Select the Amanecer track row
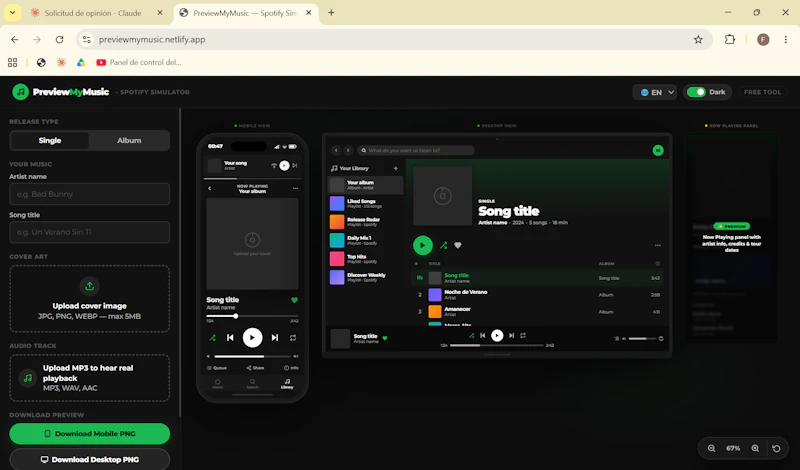Screen dimensions: 800x470 point(538,311)
